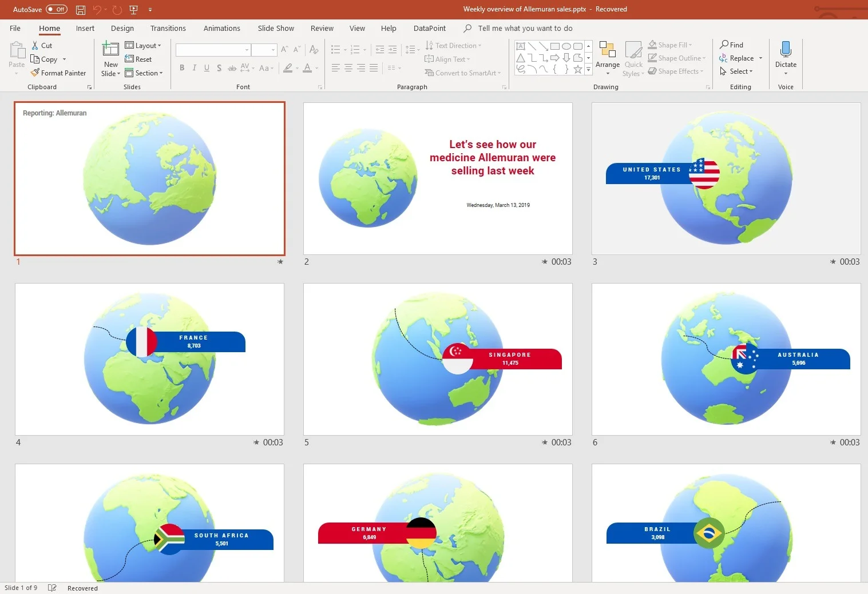Screen dimensions: 868x594
Task: Click the Cut scissors icon
Action: coord(35,45)
